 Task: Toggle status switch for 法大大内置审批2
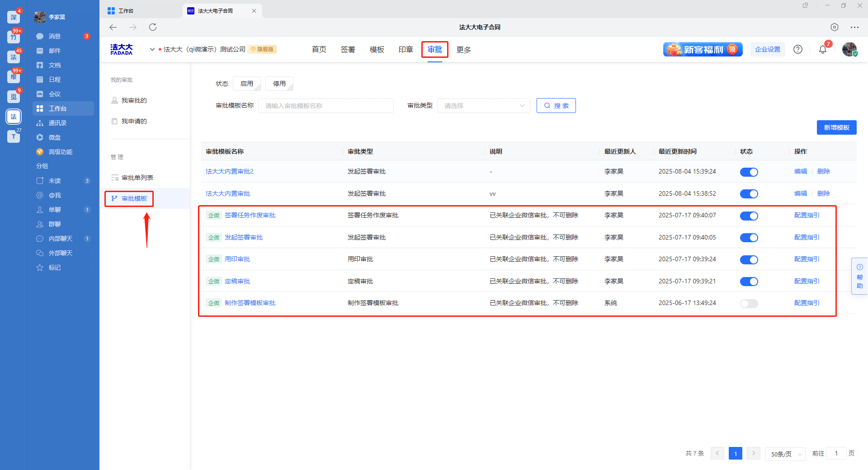749,172
